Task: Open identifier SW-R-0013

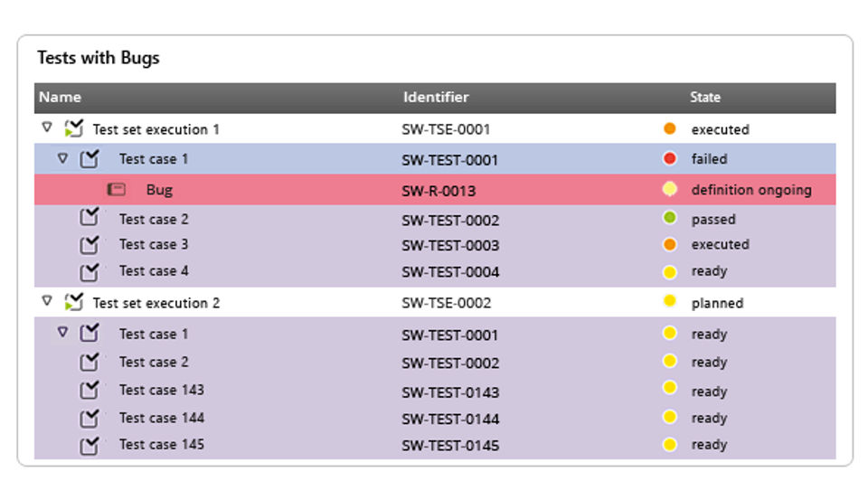Action: [x=439, y=191]
